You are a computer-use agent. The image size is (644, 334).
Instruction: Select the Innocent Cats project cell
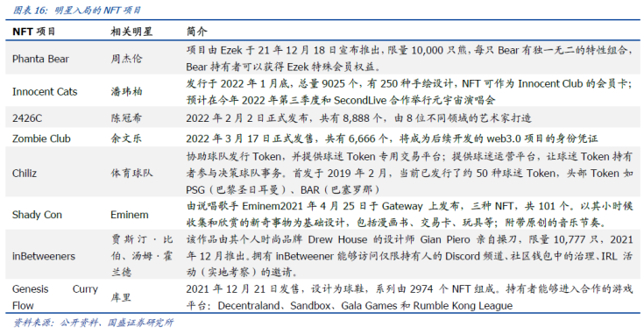coord(45,92)
